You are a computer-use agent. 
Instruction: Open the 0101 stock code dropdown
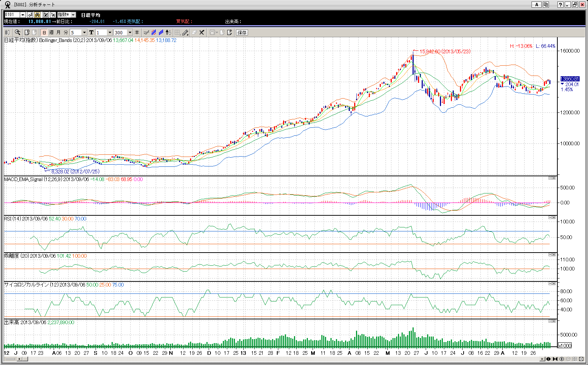tap(23, 15)
